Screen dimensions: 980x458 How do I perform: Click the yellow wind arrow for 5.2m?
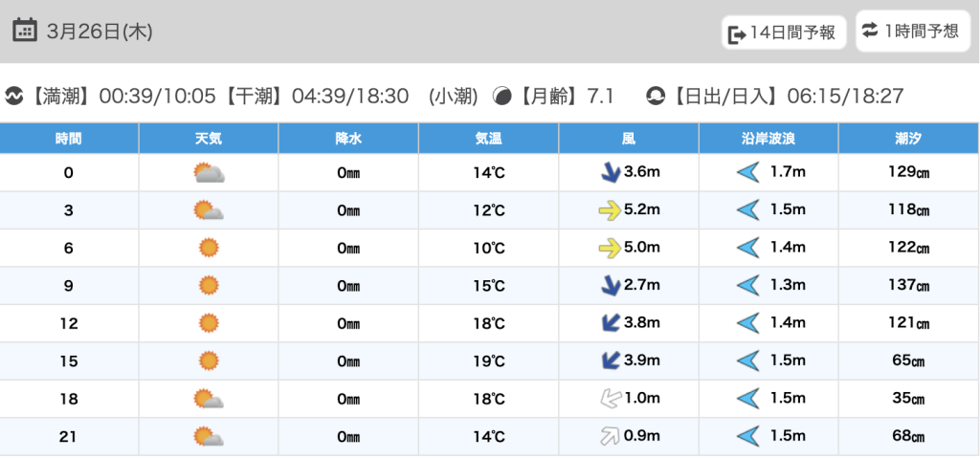pos(609,211)
